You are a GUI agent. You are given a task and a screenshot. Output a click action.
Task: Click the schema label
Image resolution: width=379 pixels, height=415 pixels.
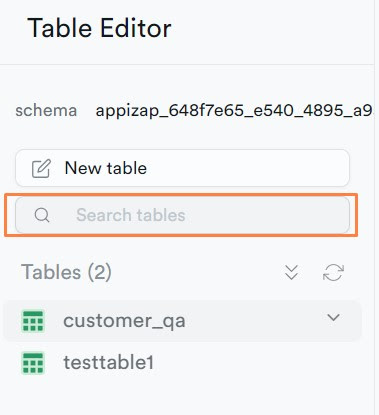pyautogui.click(x=46, y=111)
